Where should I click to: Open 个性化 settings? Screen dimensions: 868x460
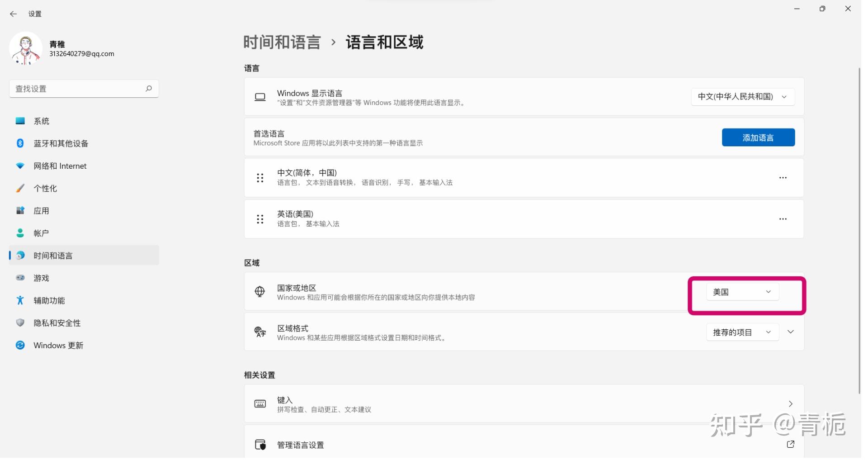click(x=85, y=189)
